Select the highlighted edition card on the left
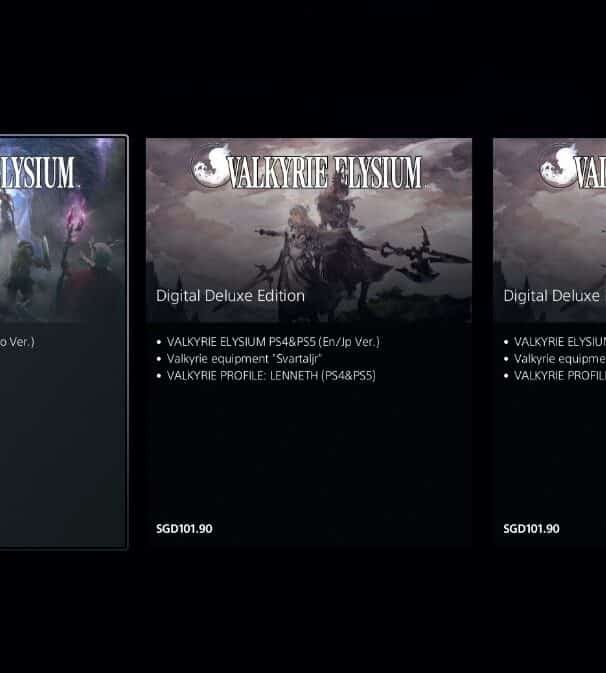 pos(64,342)
